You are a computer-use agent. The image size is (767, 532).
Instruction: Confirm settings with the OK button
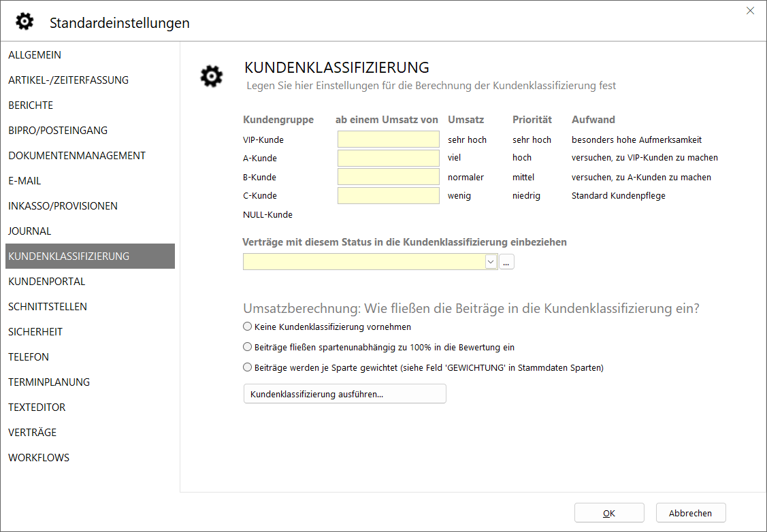click(608, 513)
